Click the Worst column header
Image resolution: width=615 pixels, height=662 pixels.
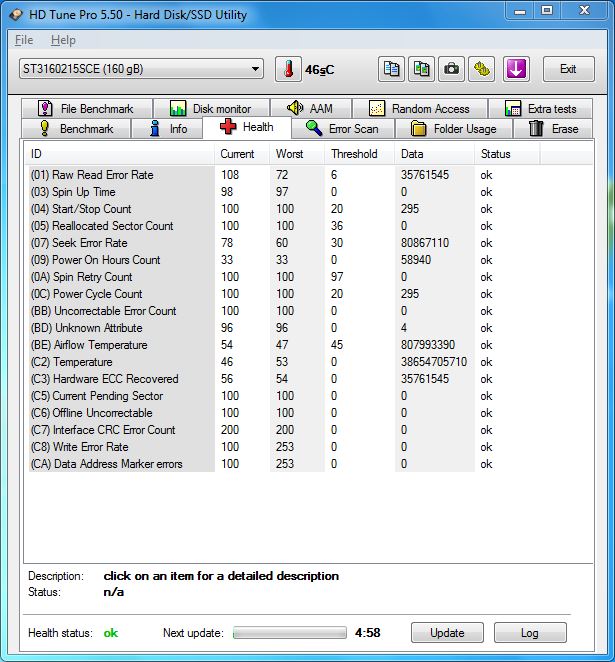point(298,154)
